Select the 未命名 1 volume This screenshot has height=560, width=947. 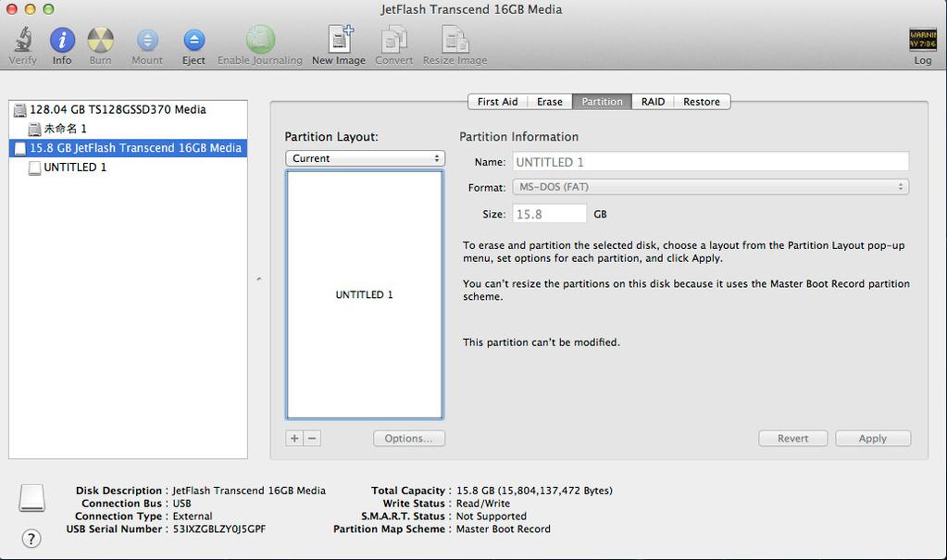point(128,129)
